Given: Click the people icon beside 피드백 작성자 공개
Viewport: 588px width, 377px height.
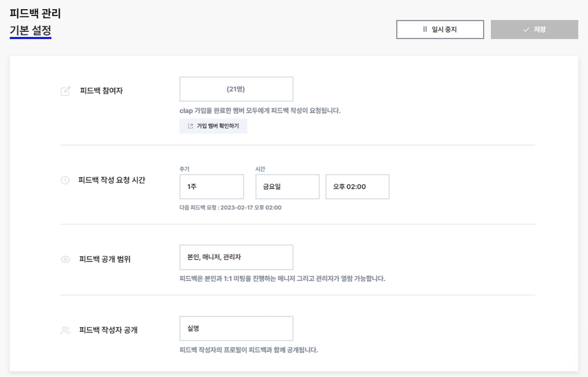Looking at the screenshot, I should point(65,330).
